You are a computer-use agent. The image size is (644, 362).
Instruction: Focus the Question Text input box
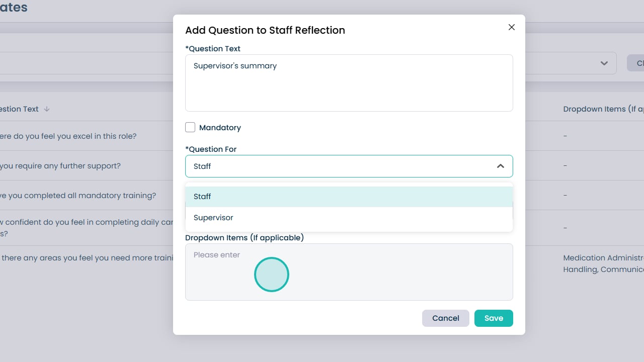349,83
